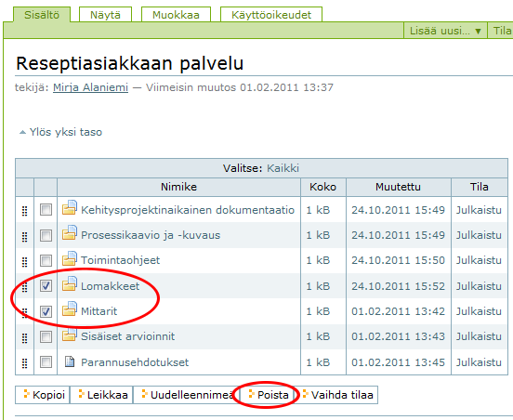The height and width of the screenshot is (420, 513).
Task: Click the Vaihda tilaa button
Action: point(338,395)
